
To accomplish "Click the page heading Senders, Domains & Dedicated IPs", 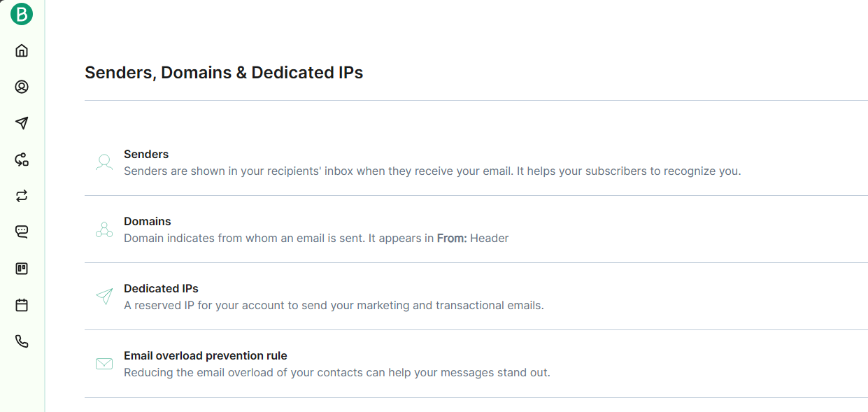I will point(224,73).
